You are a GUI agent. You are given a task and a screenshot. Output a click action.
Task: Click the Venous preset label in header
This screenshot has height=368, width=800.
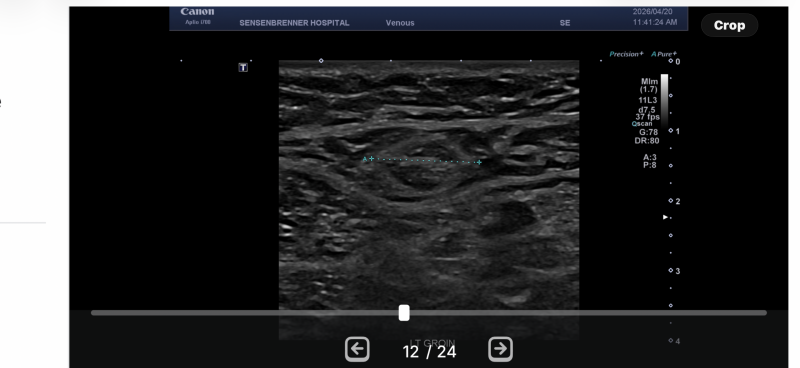(400, 23)
